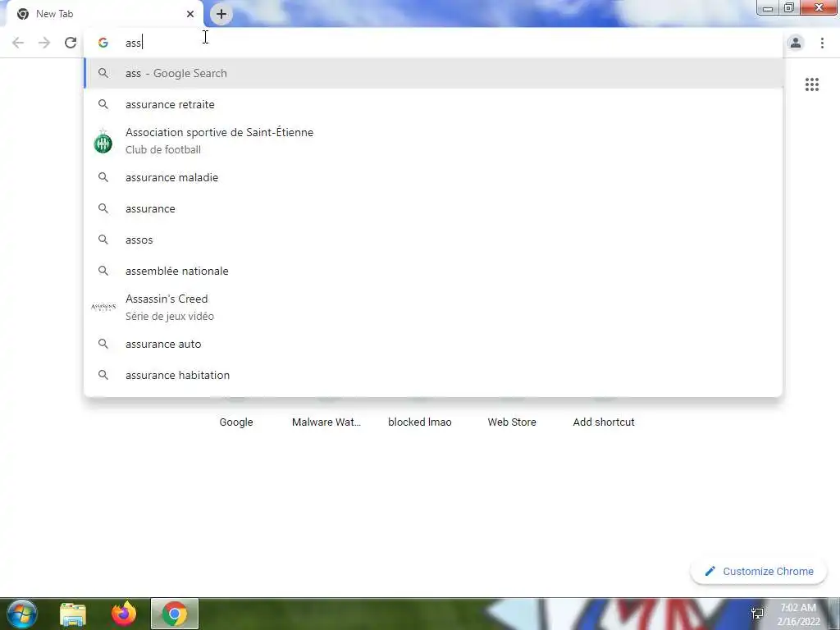Click the Chrome taskbar icon
Screen dimensions: 840x630
pos(175,614)
